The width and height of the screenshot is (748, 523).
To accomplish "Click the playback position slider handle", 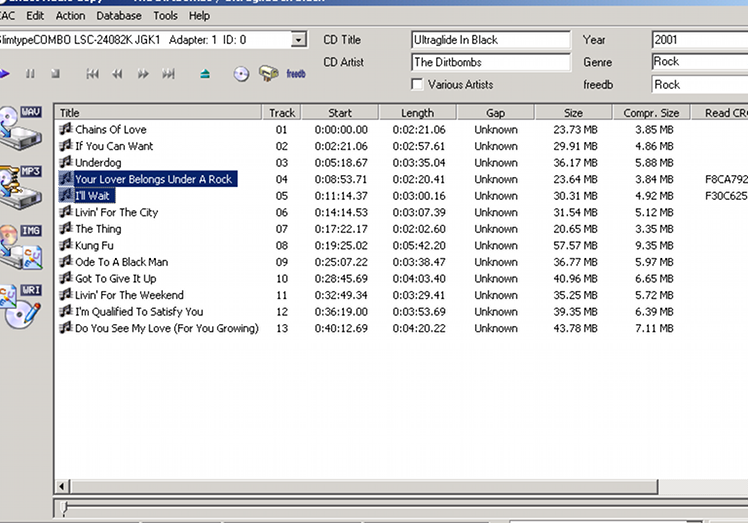I will (65, 509).
